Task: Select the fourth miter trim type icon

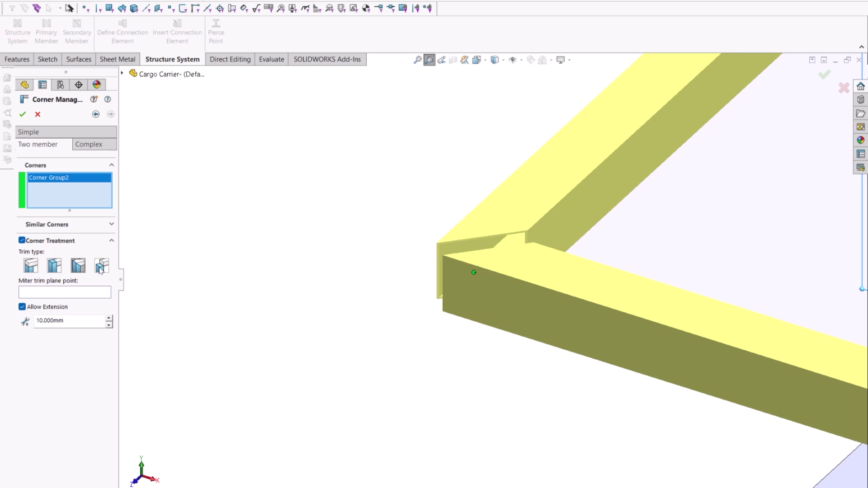Action: [x=101, y=265]
